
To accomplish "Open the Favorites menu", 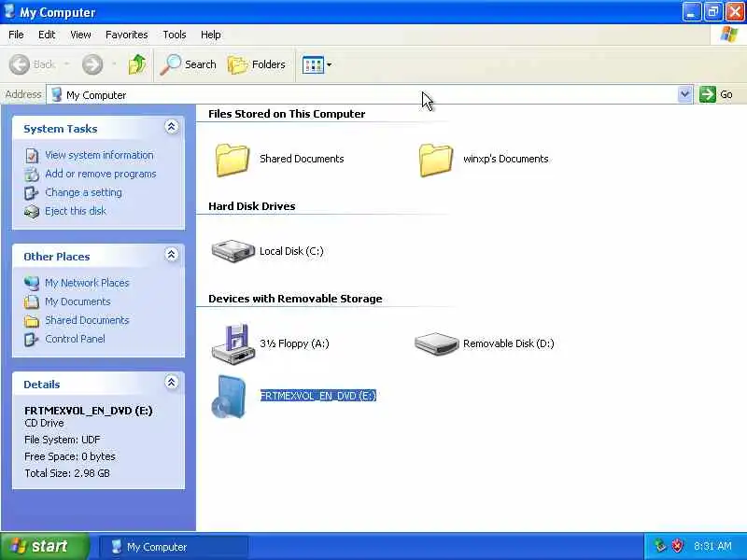I will pyautogui.click(x=127, y=35).
